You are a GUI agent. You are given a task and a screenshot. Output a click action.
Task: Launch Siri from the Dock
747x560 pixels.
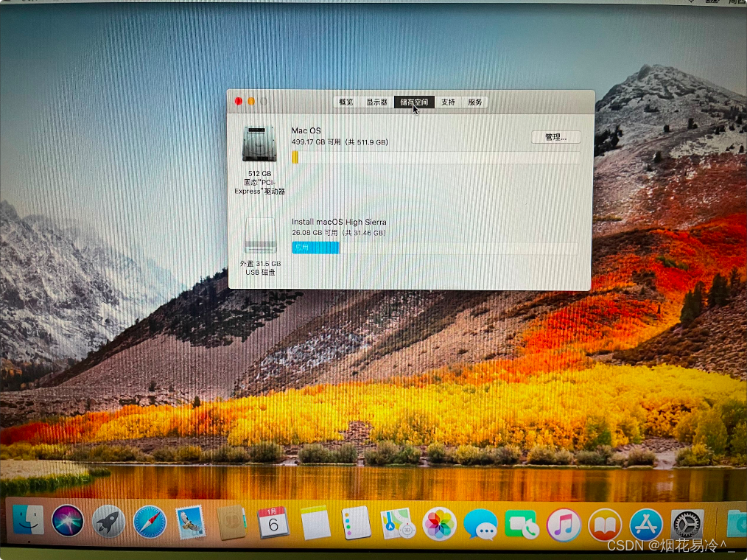coord(68,520)
